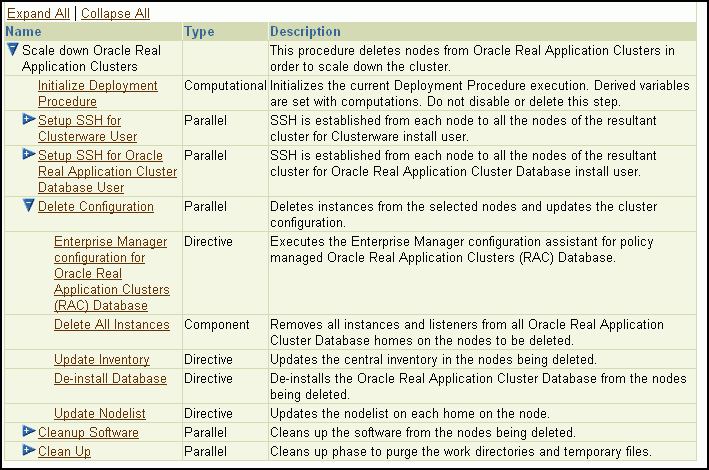Click description 'Cleans up phase to purge the work directories'
709x470 pixels.
click(461, 451)
